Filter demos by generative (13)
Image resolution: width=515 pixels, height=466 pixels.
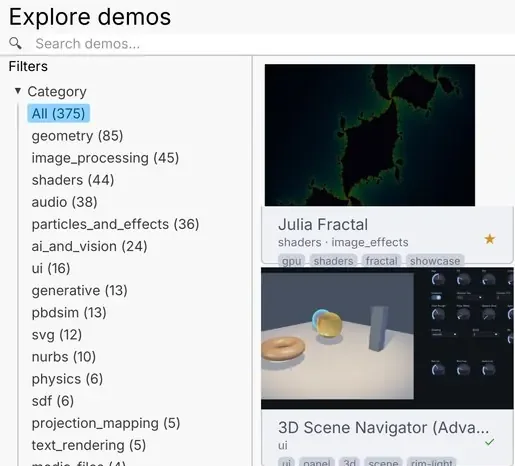pyautogui.click(x=80, y=291)
